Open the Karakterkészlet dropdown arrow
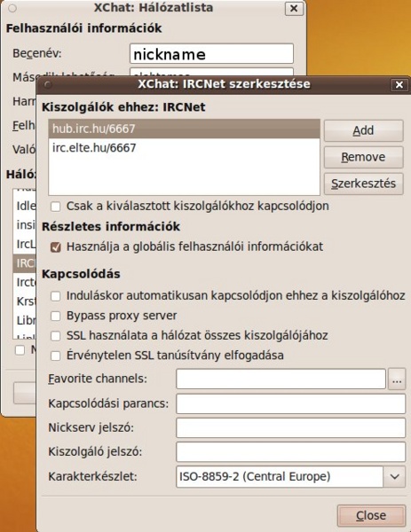The image size is (411, 532). coord(394,477)
